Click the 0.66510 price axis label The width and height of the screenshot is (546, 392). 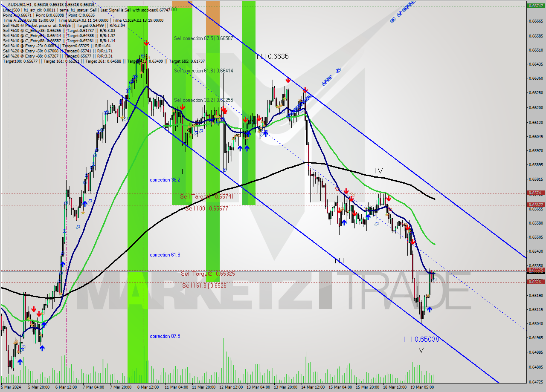coord(535,50)
